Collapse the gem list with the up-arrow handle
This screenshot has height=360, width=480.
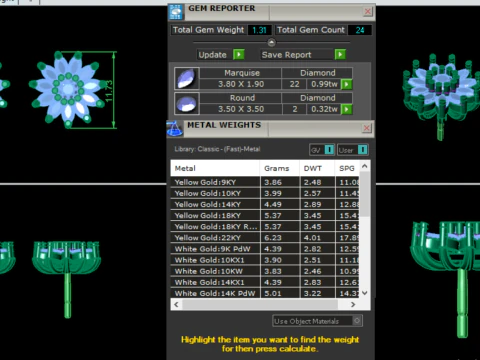[272, 42]
